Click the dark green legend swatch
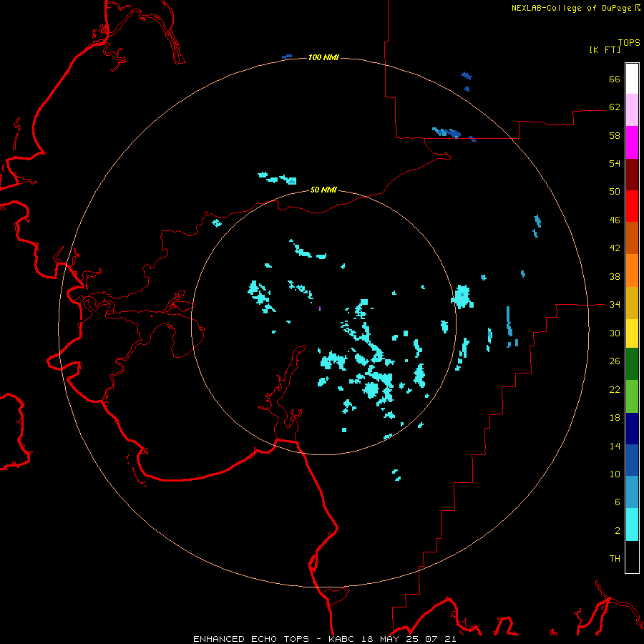Screen dimensions: 644x644 tap(632, 364)
